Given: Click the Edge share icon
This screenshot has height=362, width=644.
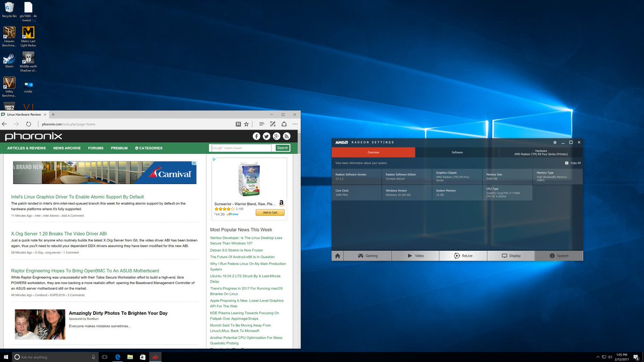Looking at the screenshot, I should (283, 124).
